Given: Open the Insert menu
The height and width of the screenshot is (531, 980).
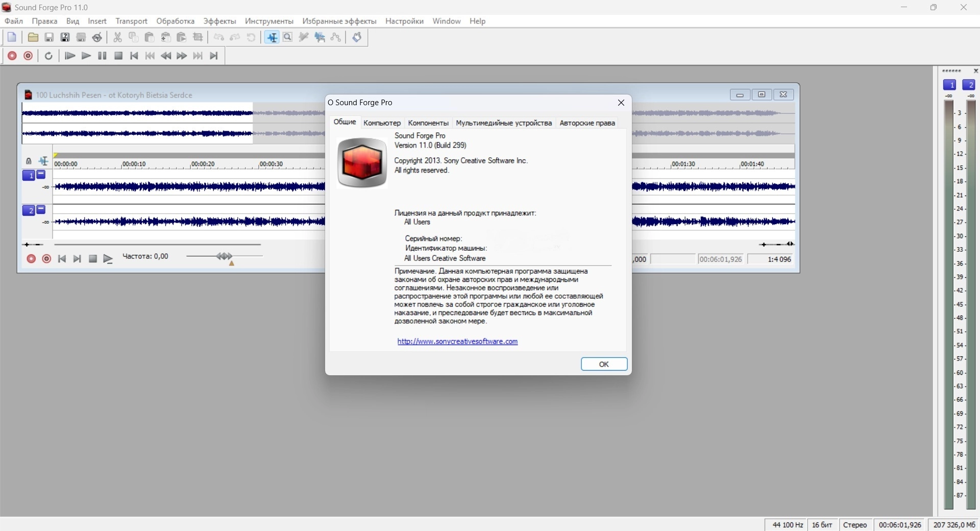Looking at the screenshot, I should coord(97,21).
